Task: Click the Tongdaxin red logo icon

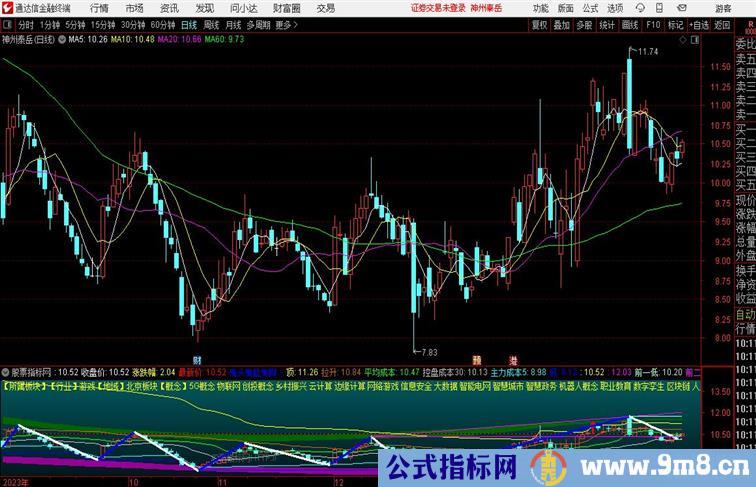Action: [x=7, y=7]
